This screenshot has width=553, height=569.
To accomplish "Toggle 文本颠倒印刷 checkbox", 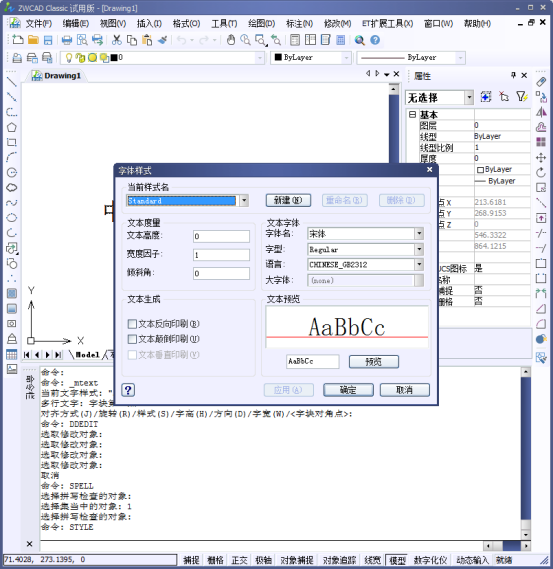I will 132,339.
